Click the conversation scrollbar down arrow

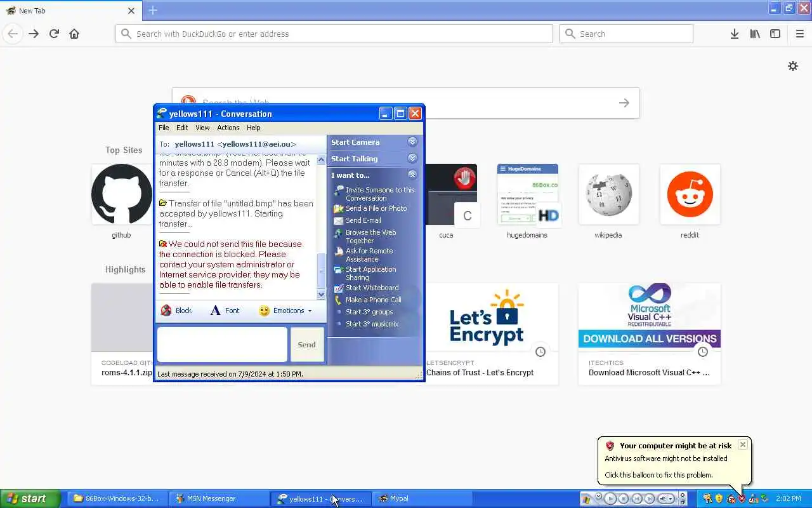point(321,295)
